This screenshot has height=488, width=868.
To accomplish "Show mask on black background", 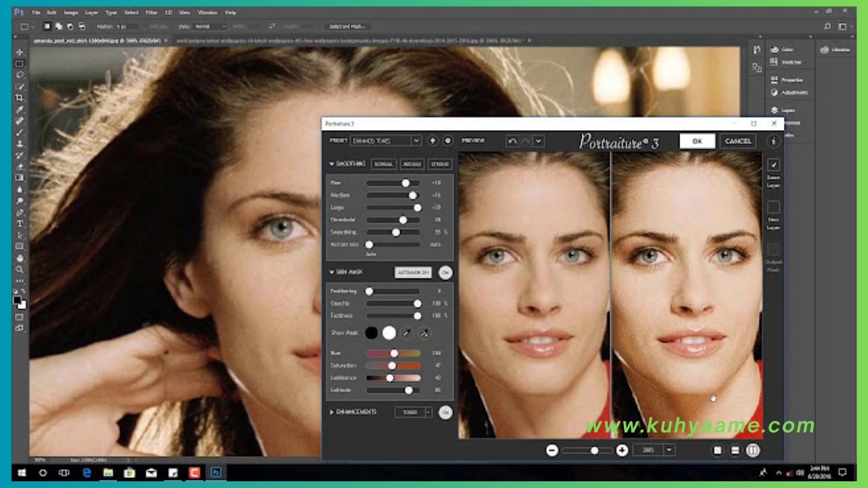I will point(372,333).
